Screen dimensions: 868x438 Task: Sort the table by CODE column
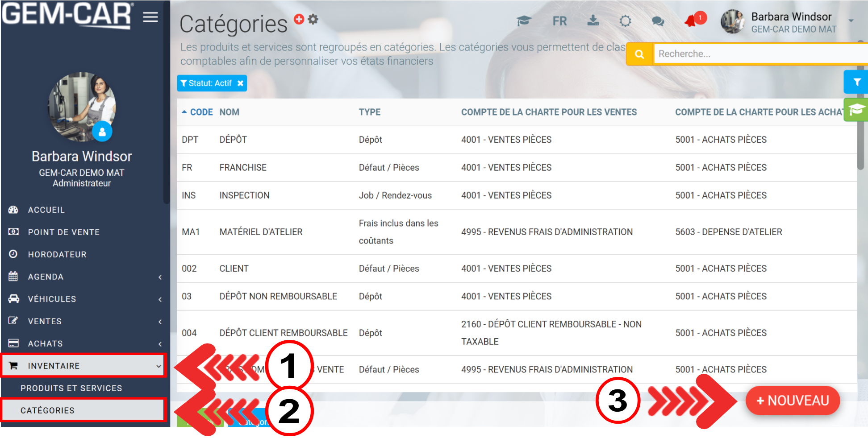201,112
